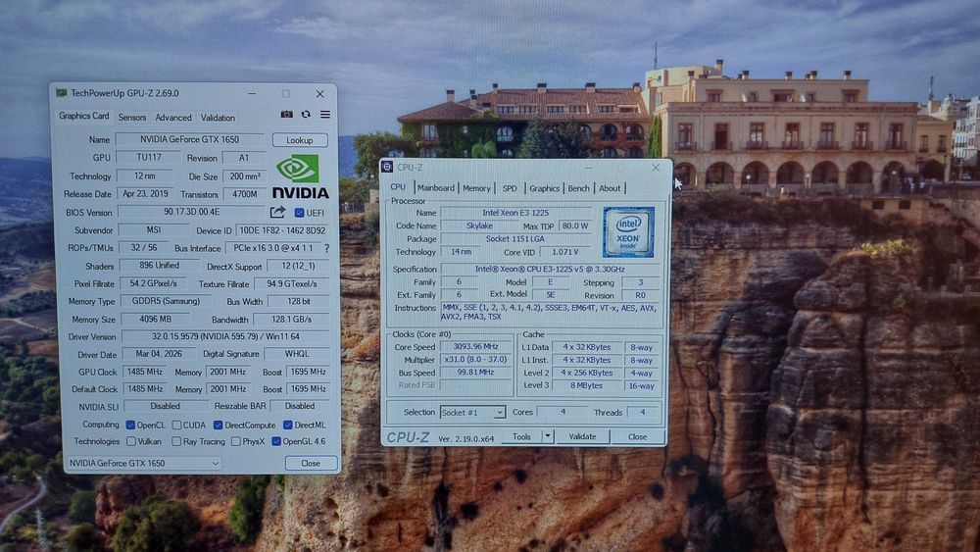Click the CPU-Z title bar app icon
This screenshot has width=980, height=552.
387,167
